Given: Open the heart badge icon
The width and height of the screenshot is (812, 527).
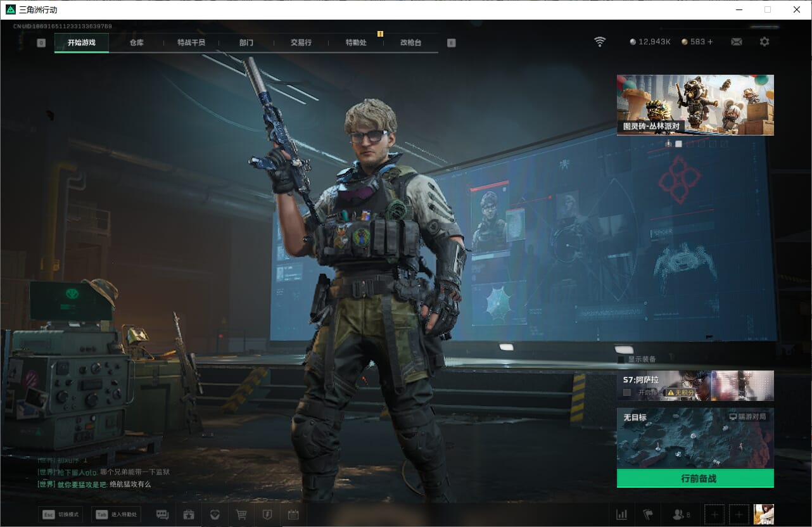Looking at the screenshot, I should 215,514.
